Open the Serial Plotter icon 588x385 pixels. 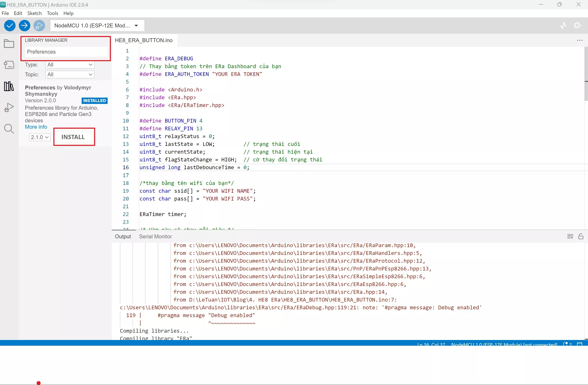coord(563,25)
